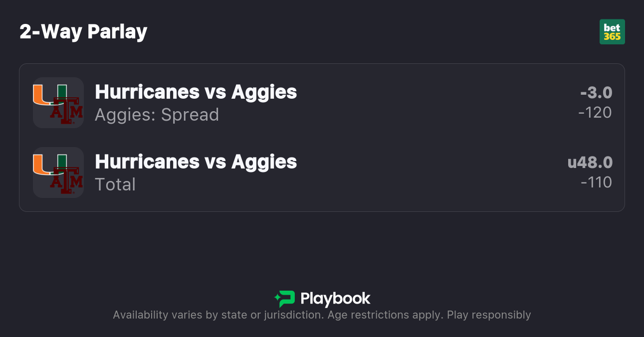Viewport: 644px width, 337px height.
Task: Click the Miami U logo in the Spread leg
Action: coord(49,95)
